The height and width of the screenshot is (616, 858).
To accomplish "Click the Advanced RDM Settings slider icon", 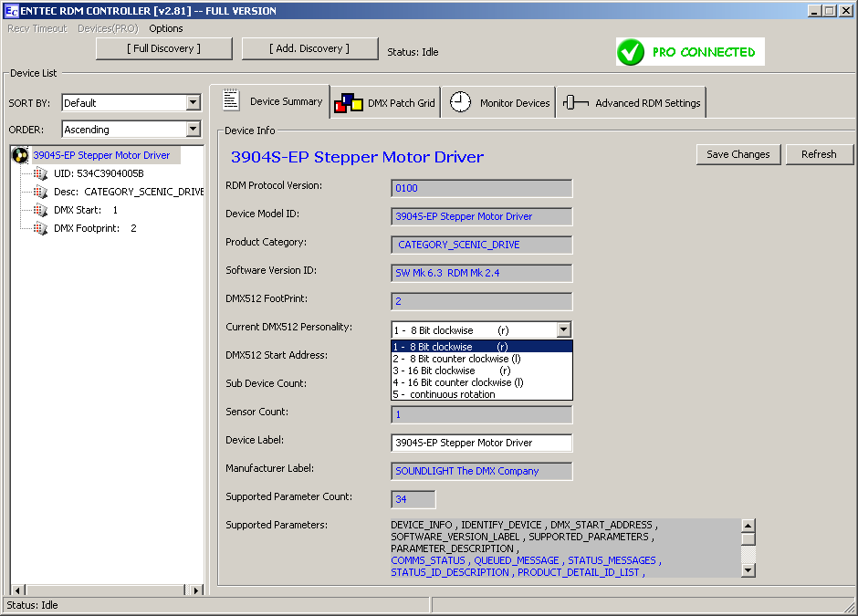I will (x=576, y=102).
